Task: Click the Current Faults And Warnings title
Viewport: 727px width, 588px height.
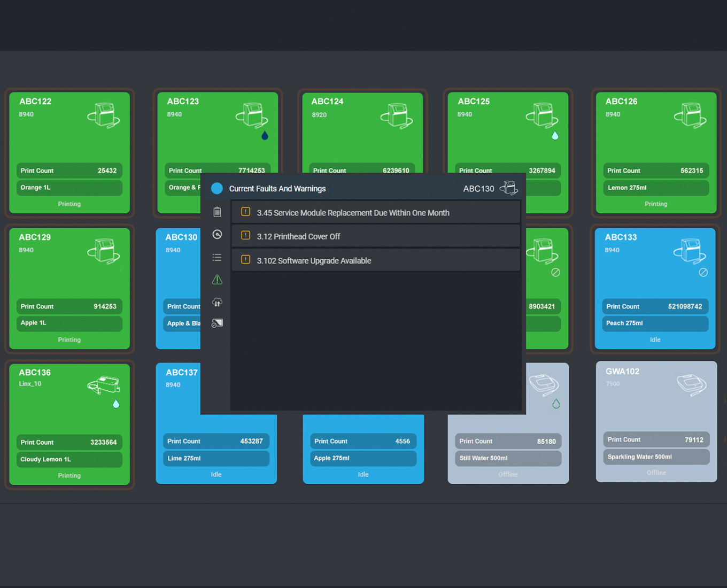Action: (x=277, y=189)
